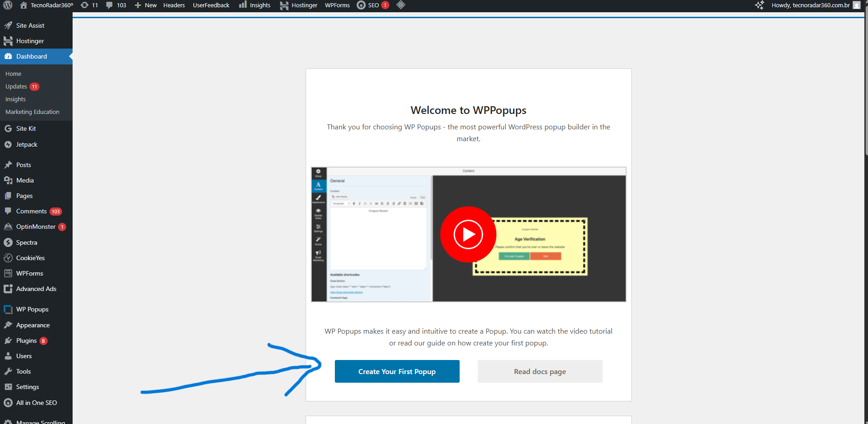Screen dimensions: 868x424
Task: Click the diamond icon beside SEO
Action: tap(401, 5)
